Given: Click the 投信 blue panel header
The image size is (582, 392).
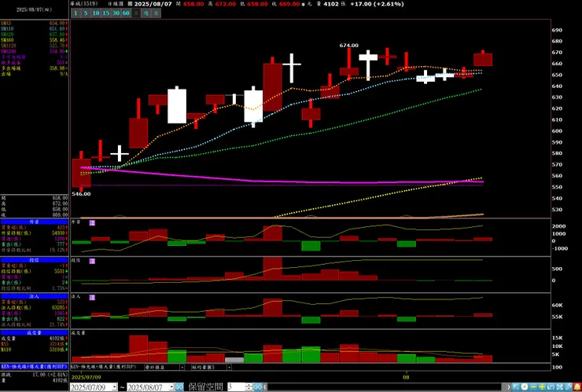Looking at the screenshot, I should pos(34,260).
